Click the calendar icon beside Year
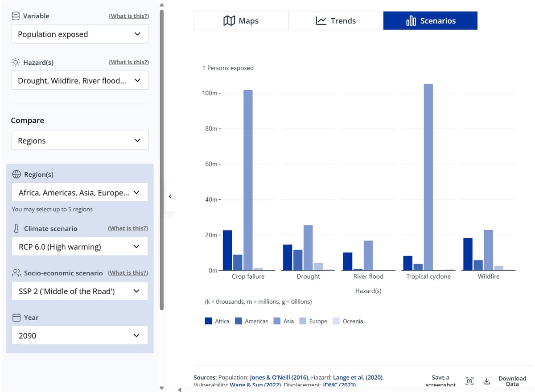 (x=15, y=317)
